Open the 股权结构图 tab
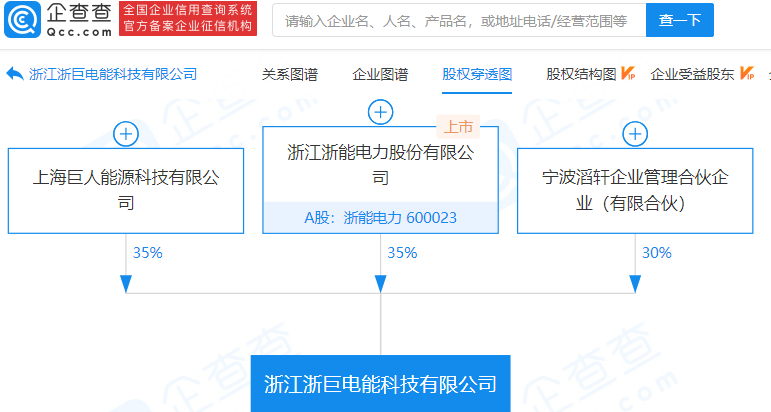Viewport: 771px width, 412px height. pyautogui.click(x=581, y=74)
